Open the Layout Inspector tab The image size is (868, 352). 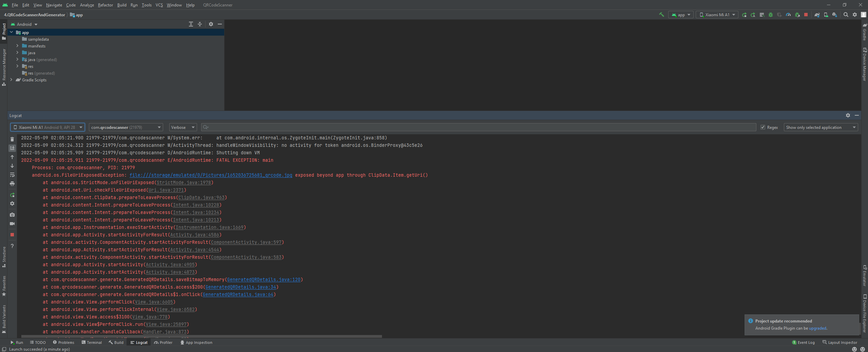coord(840,342)
